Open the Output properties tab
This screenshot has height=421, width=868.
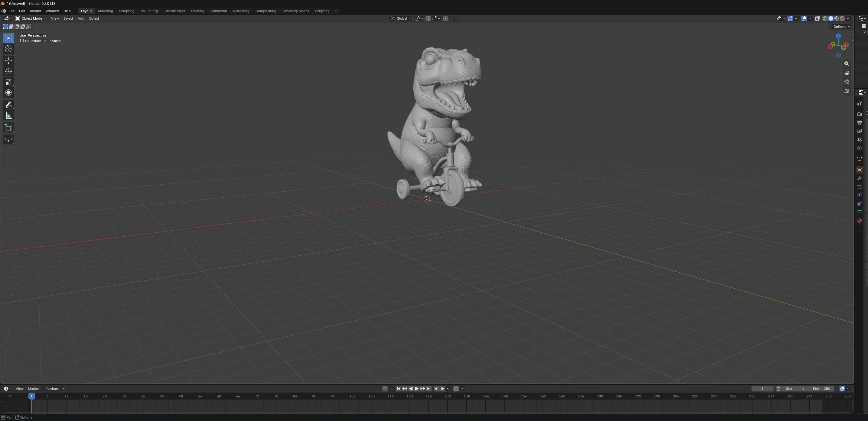click(x=859, y=123)
